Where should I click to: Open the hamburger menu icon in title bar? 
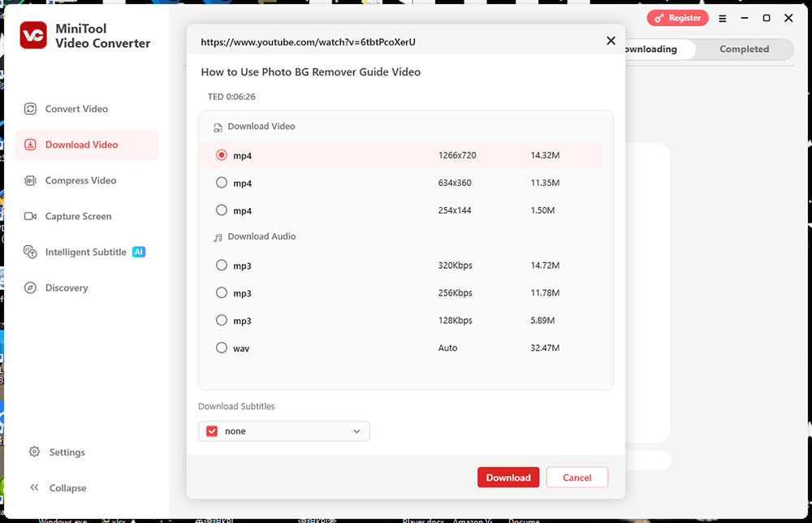[723, 18]
